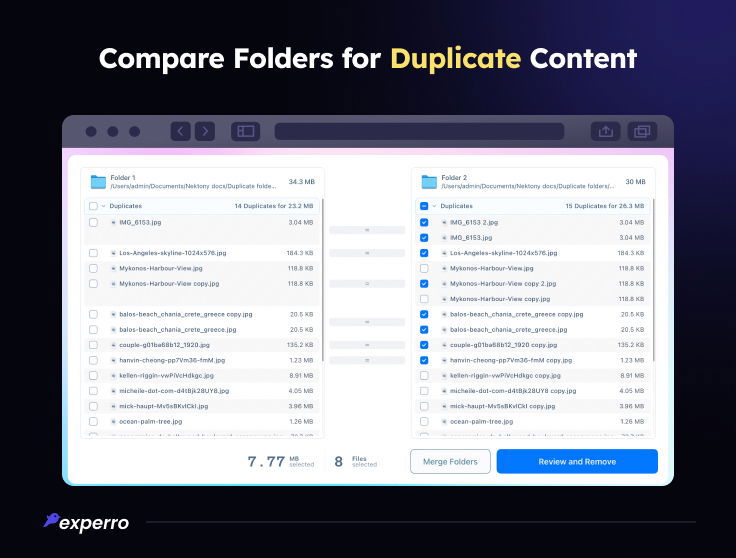This screenshot has height=558, width=736.
Task: Uncheck the Folder 2 Duplicates group checkbox
Action: point(424,206)
